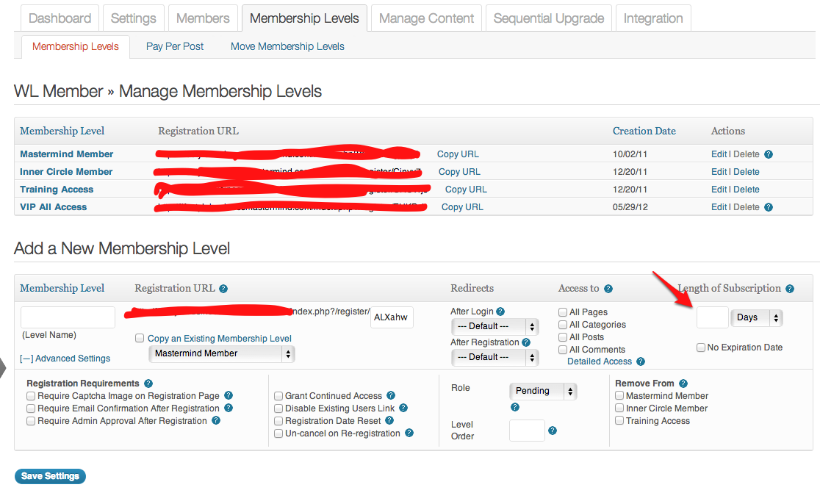This screenshot has width=820, height=504.
Task: Open the Days subscription unit dropdown
Action: pos(756,317)
